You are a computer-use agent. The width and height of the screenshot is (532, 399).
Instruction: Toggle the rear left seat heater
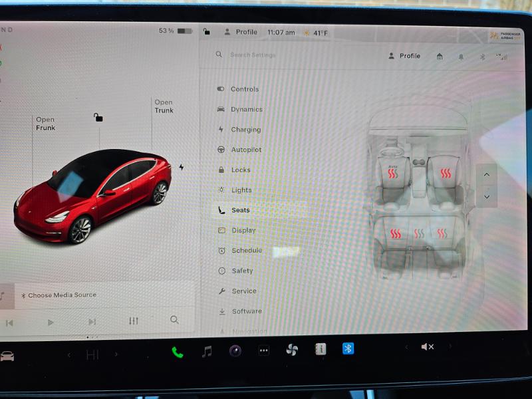pyautogui.click(x=396, y=233)
